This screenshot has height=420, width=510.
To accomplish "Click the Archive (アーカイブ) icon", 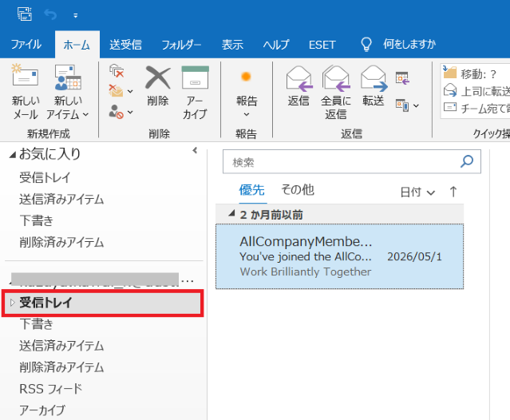I will pyautogui.click(x=195, y=77).
